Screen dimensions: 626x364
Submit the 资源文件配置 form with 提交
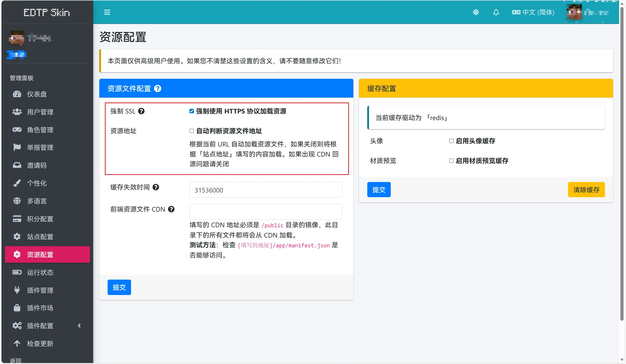[119, 287]
